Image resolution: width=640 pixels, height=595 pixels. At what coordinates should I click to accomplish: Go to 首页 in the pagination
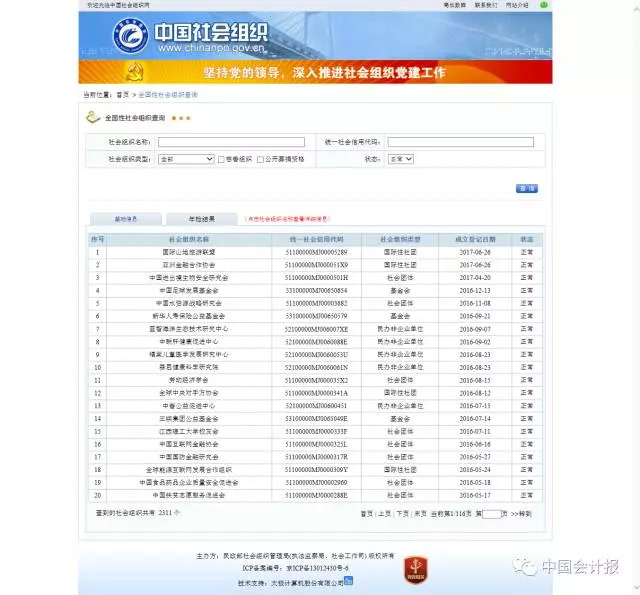(366, 514)
